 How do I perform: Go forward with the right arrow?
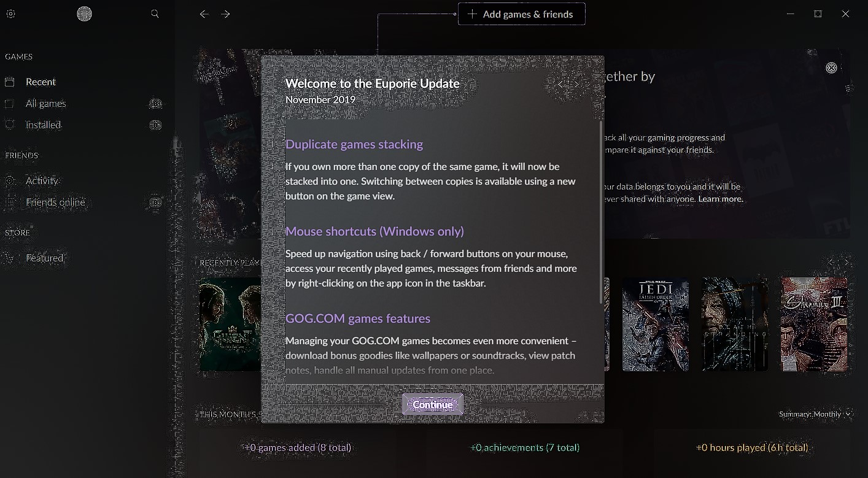pos(225,13)
